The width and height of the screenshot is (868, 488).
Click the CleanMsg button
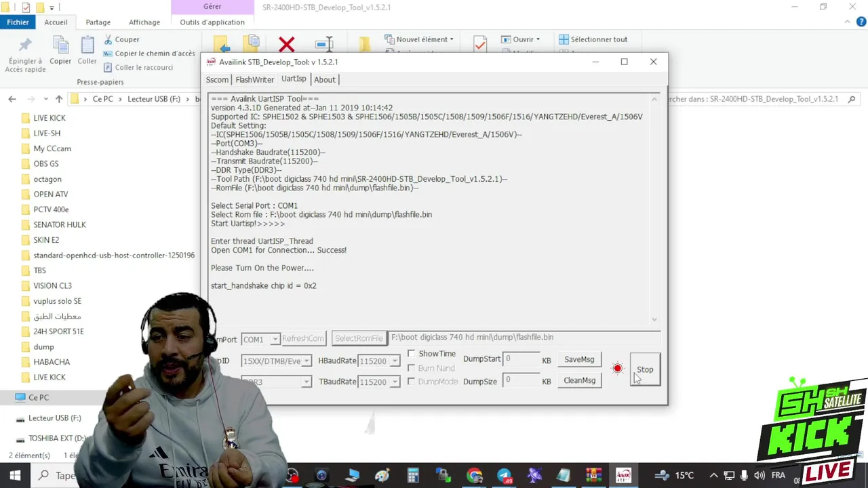pos(579,380)
